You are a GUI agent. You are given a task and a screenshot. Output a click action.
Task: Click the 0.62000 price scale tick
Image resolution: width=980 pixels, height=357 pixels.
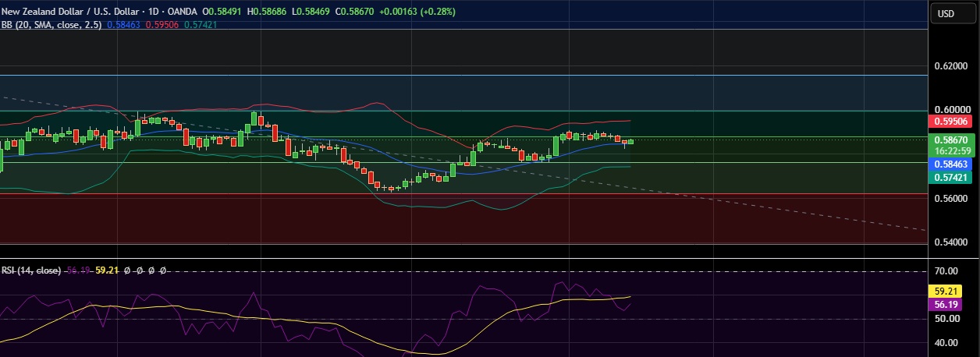pos(951,67)
